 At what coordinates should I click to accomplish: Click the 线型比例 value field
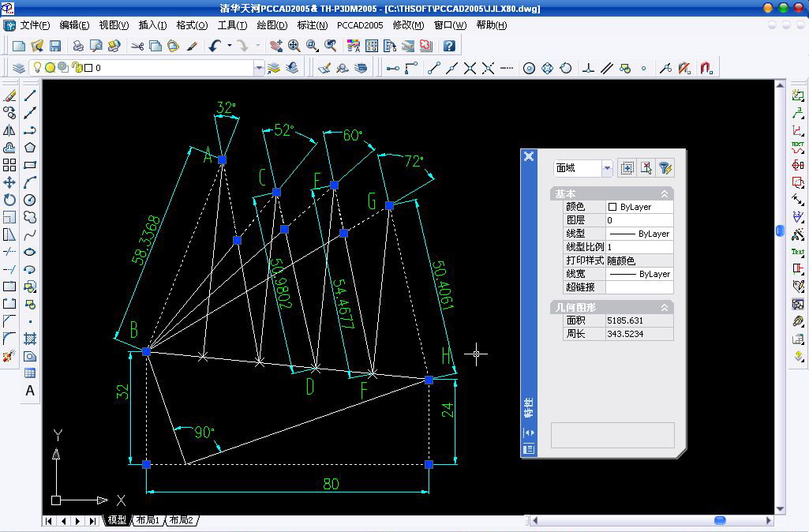[x=639, y=247]
